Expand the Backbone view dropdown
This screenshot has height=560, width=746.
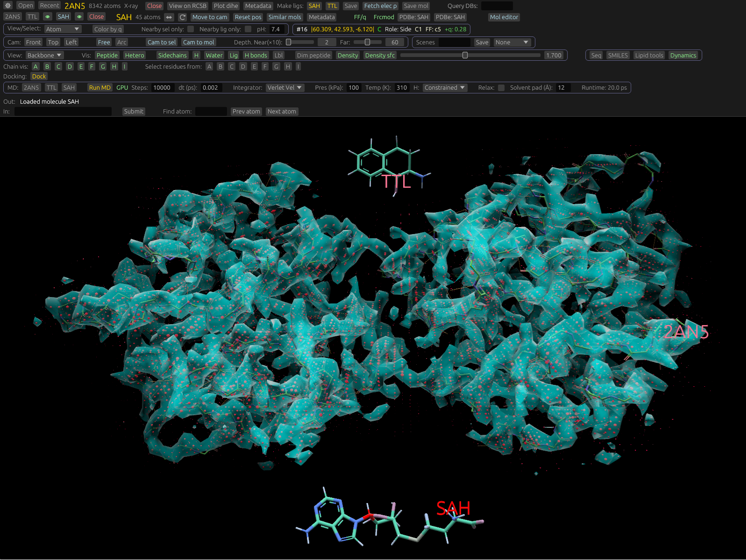click(x=44, y=55)
